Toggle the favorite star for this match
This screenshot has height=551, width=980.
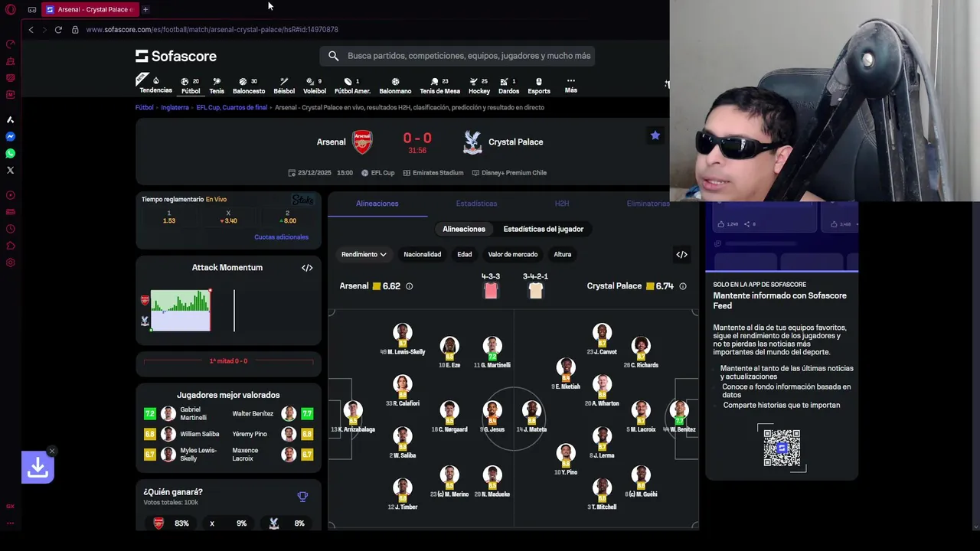(x=655, y=135)
